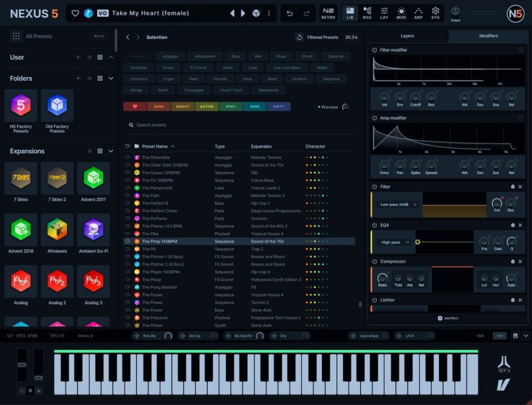This screenshot has width=532, height=405.
Task: Open the ROU routing panel
Action: 367,13
